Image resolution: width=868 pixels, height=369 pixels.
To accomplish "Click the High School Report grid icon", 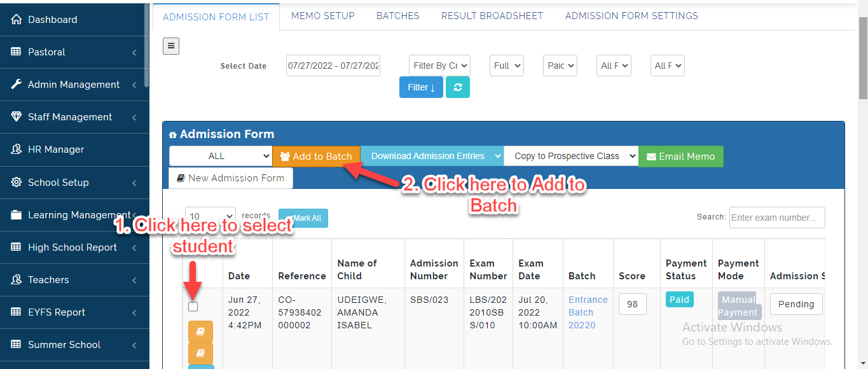I will (x=17, y=247).
